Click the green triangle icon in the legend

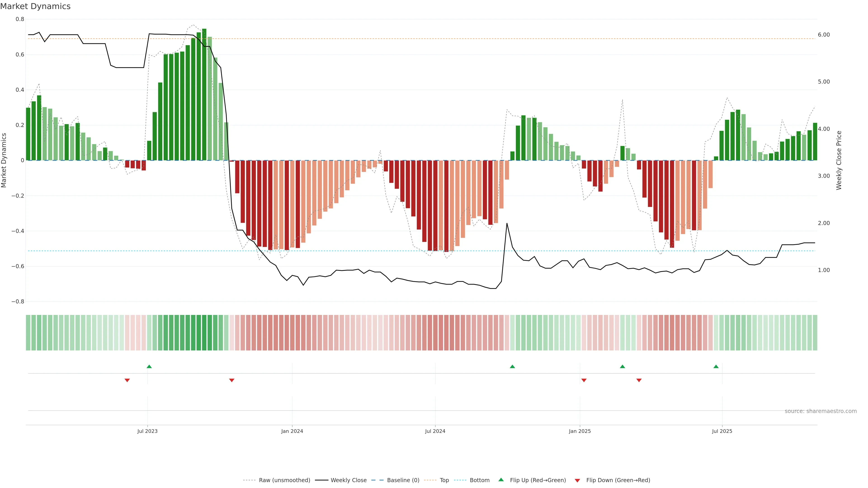[501, 480]
